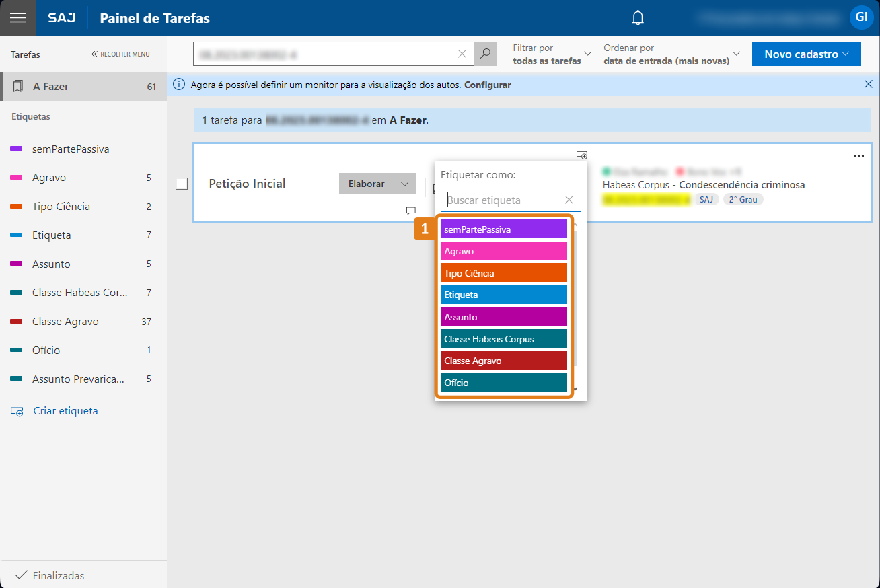Choose the orange Tipo Ciência label

[504, 273]
